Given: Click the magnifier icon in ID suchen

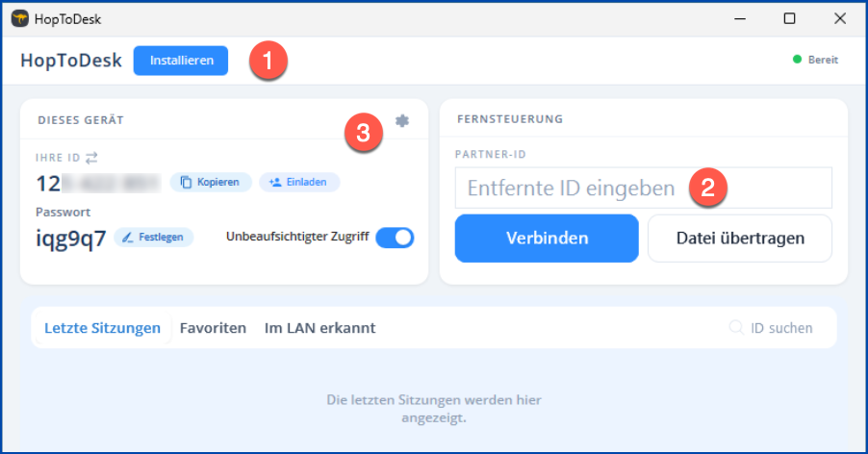Looking at the screenshot, I should point(736,327).
